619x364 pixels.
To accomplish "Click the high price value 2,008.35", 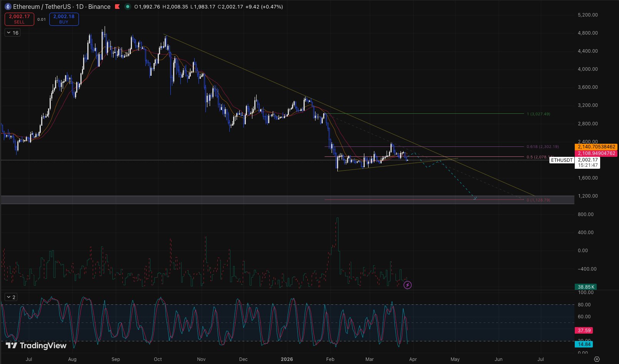I will tap(177, 7).
